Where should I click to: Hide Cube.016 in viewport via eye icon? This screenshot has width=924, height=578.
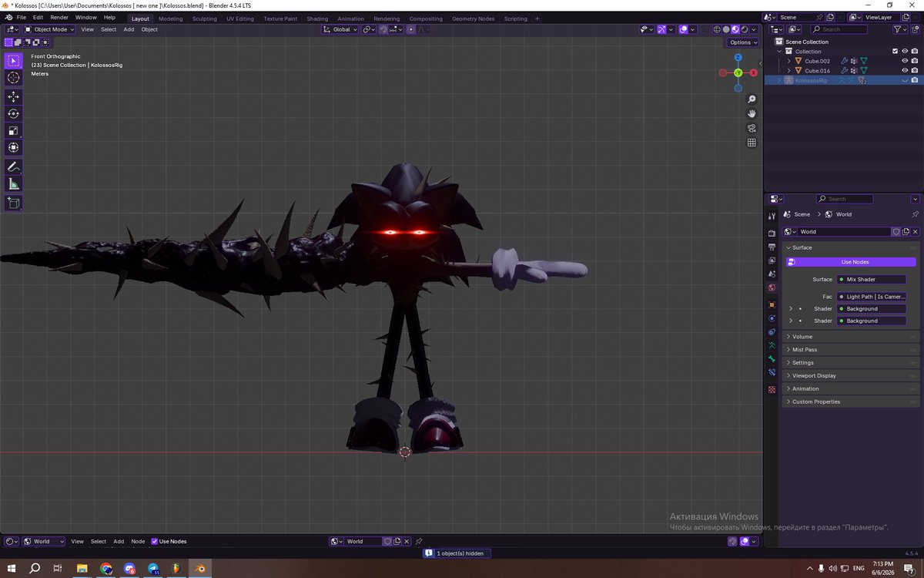pos(905,70)
